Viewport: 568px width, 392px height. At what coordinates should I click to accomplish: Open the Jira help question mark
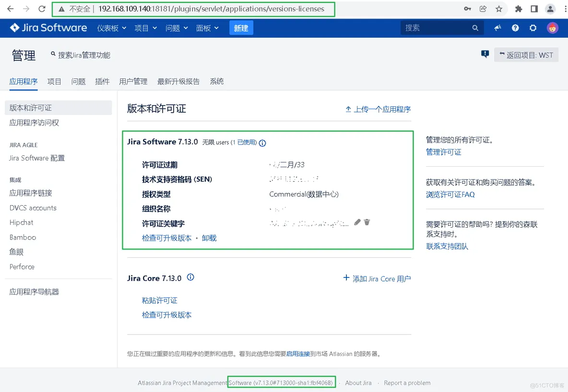click(x=515, y=28)
